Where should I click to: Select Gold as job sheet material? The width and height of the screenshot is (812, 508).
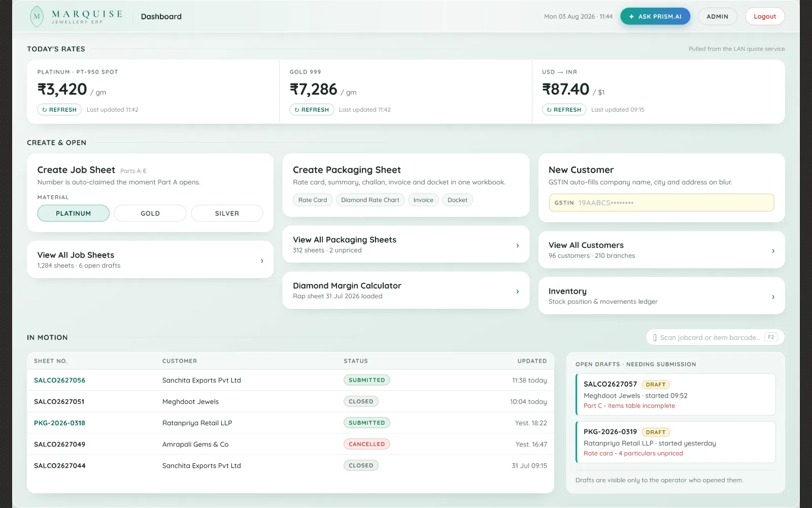pos(150,213)
